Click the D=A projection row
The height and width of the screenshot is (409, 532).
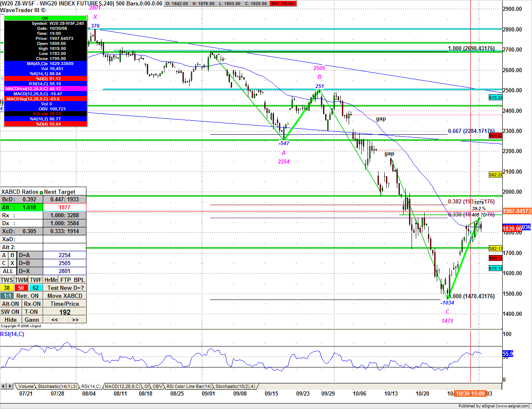(30, 255)
